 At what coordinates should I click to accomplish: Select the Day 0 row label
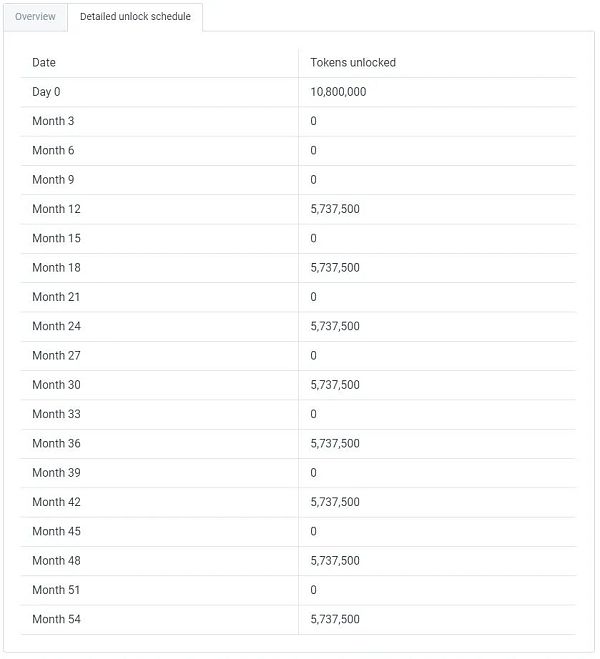(x=46, y=92)
